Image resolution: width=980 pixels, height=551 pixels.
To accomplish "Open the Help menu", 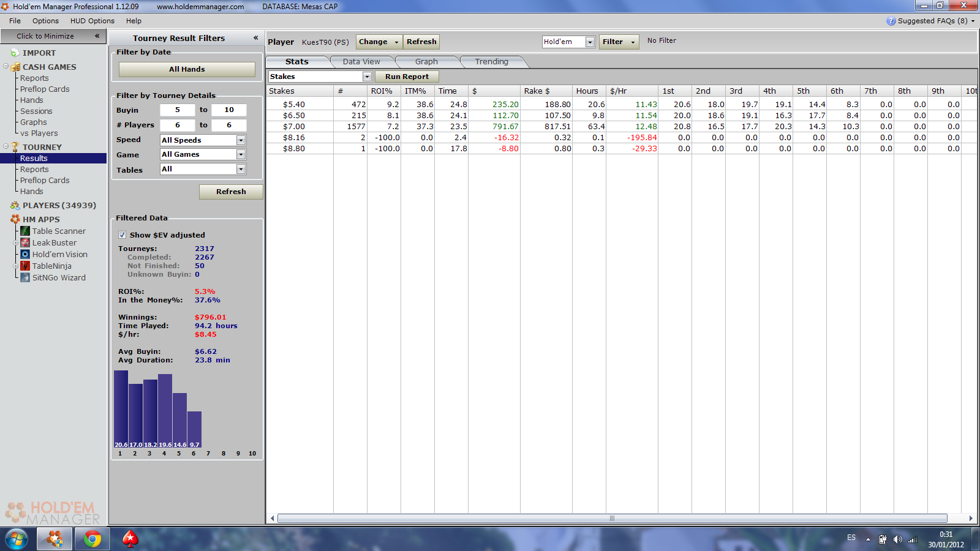I will (x=134, y=21).
